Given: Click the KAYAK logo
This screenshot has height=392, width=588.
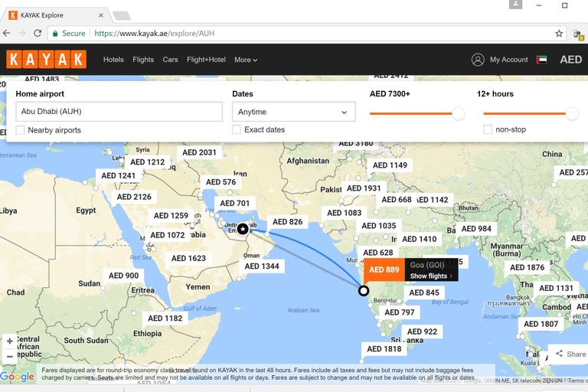Looking at the screenshot, I should coord(46,60).
